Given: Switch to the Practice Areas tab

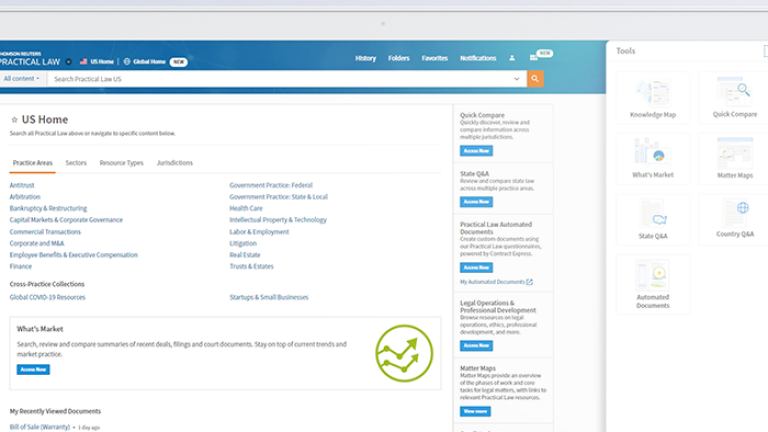Looking at the screenshot, I should (32, 163).
